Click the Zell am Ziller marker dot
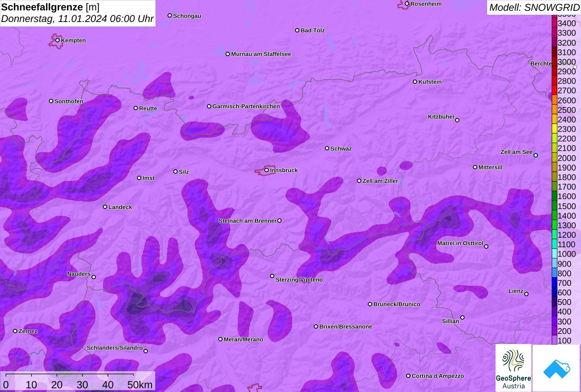Viewport: 581px width, 392px height. pyautogui.click(x=359, y=181)
